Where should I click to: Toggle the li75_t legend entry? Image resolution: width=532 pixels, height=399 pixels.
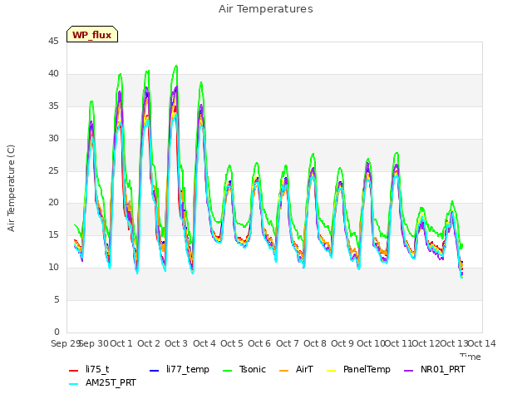tap(89, 369)
